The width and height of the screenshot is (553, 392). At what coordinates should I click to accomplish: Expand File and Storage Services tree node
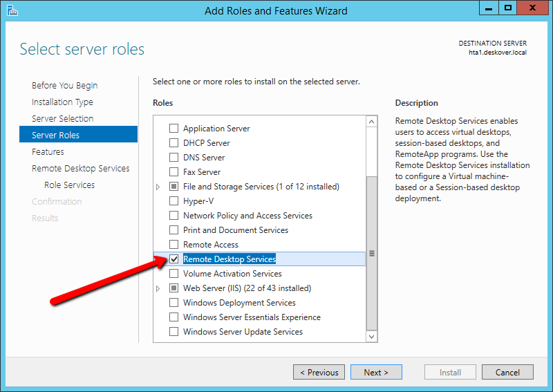click(x=158, y=187)
